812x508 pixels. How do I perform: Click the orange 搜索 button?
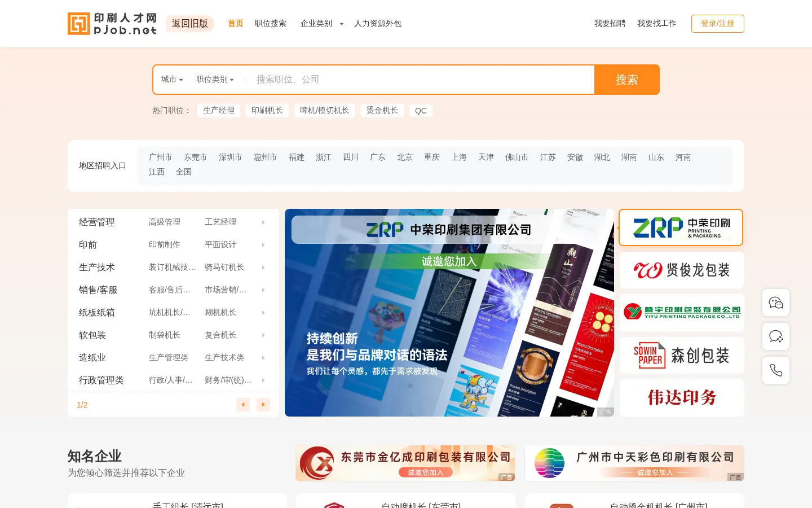(626, 80)
